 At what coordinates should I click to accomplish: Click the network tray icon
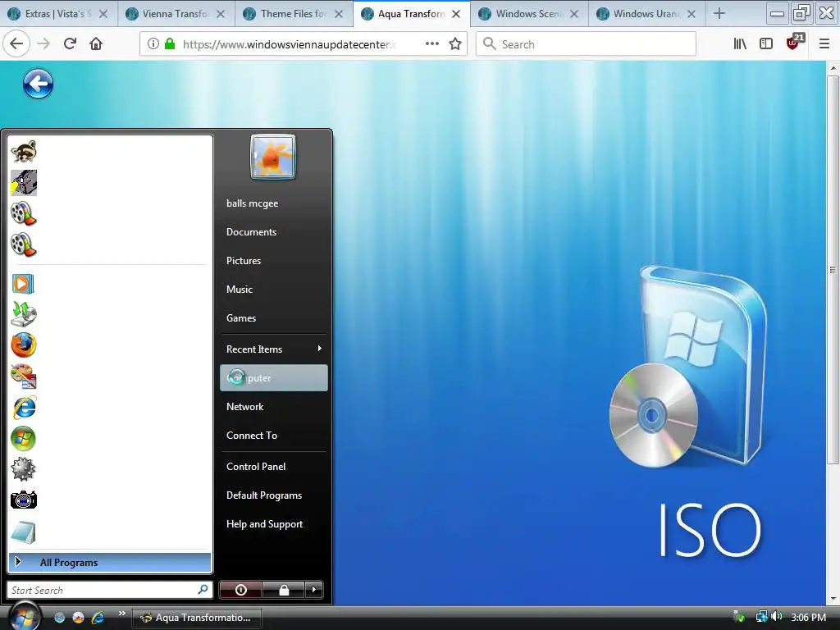click(761, 617)
